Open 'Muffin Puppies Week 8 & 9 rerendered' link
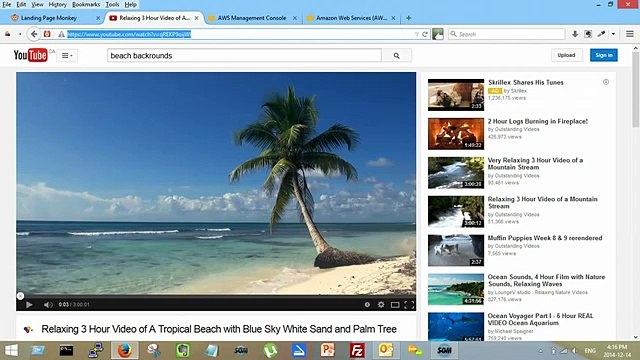 tap(545, 238)
